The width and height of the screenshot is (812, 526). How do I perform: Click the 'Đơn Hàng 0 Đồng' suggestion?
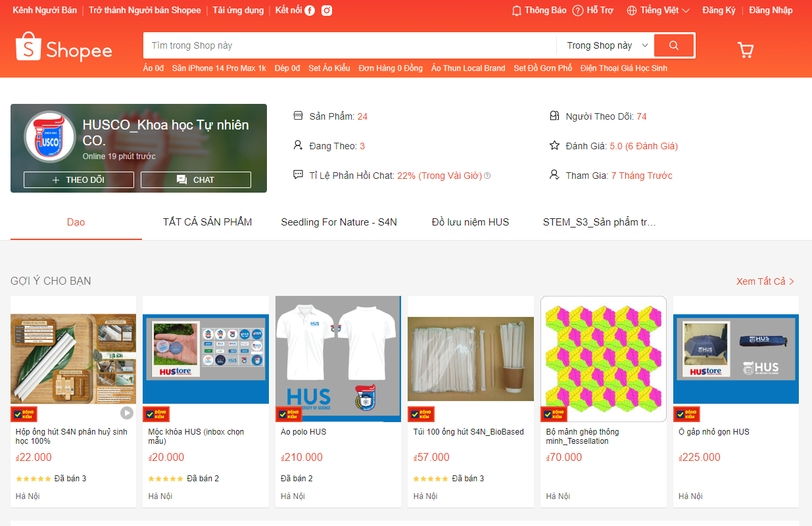[391, 68]
